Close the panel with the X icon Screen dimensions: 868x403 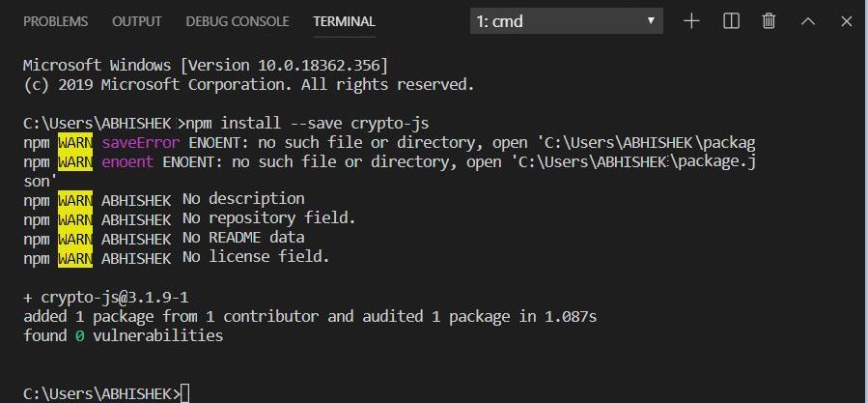pyautogui.click(x=846, y=20)
